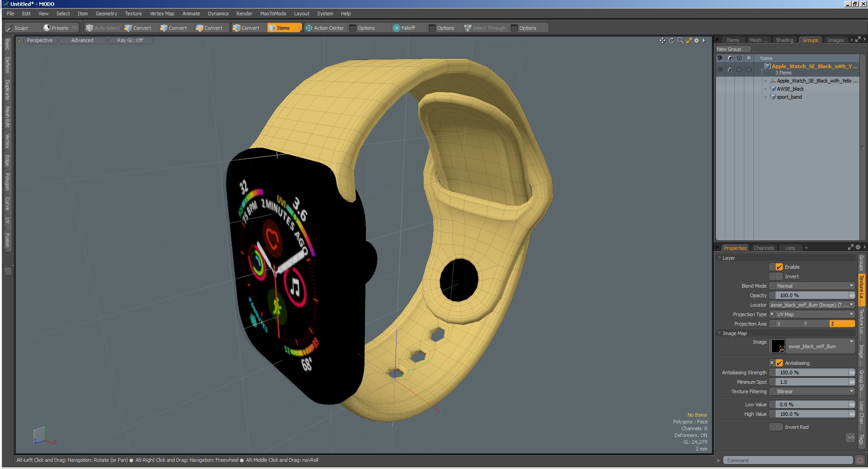Toggle visibility eye of the Apple_Watch group
The height and width of the screenshot is (469, 868).
coord(720,69)
